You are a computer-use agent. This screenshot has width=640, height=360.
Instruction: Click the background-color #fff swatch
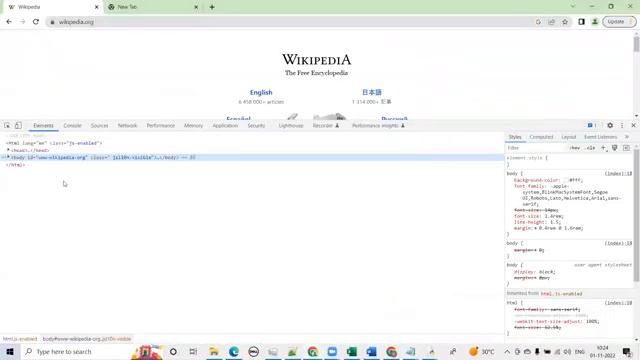[x=566, y=180]
